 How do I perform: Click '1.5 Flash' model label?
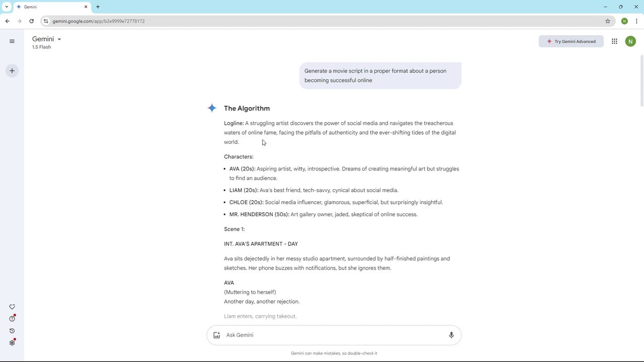tap(41, 47)
